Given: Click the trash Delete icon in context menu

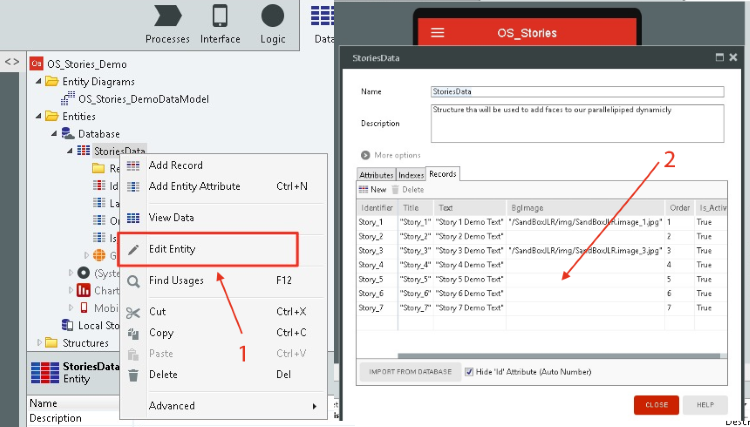Looking at the screenshot, I should [133, 375].
